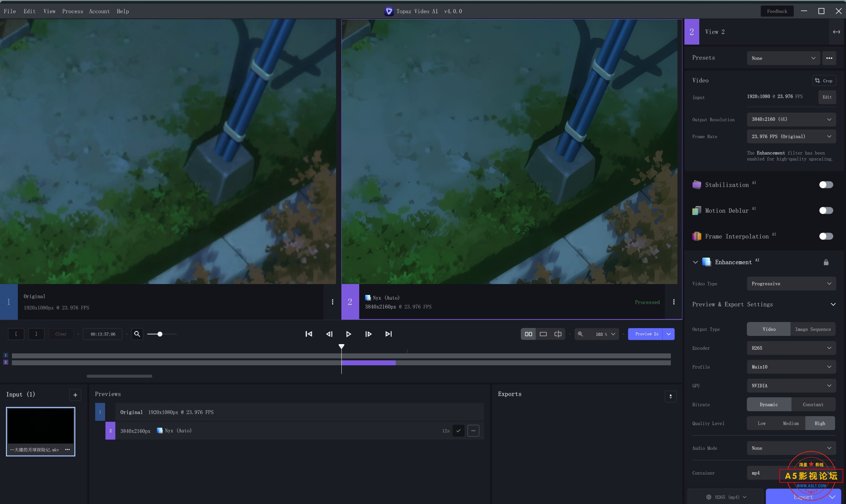Set quality level to Medium

pyautogui.click(x=790, y=423)
